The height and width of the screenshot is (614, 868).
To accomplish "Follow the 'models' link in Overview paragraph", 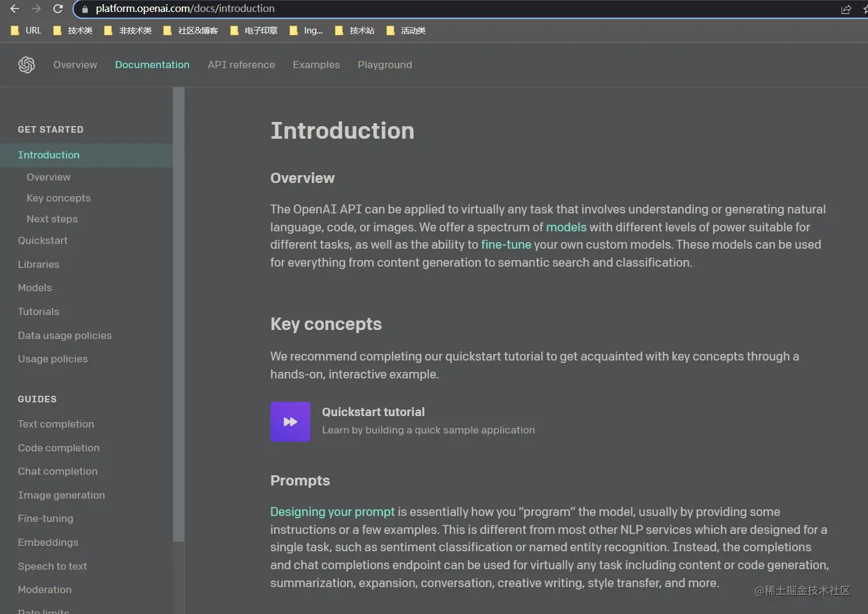I will [x=566, y=227].
